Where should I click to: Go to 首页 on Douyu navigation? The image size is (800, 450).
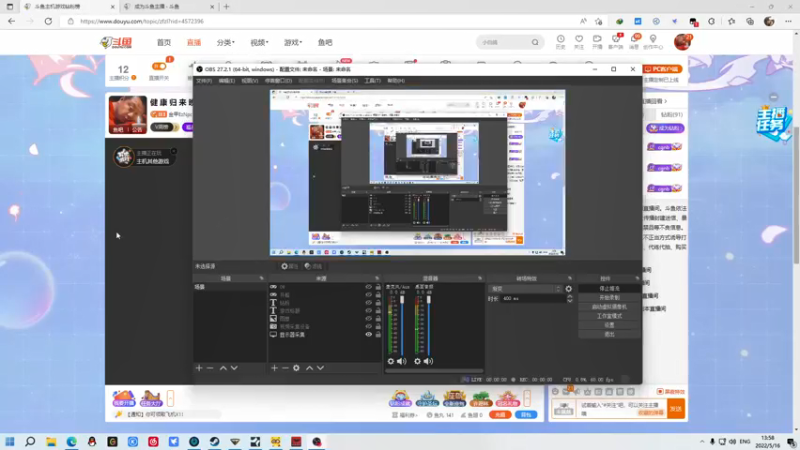164,42
